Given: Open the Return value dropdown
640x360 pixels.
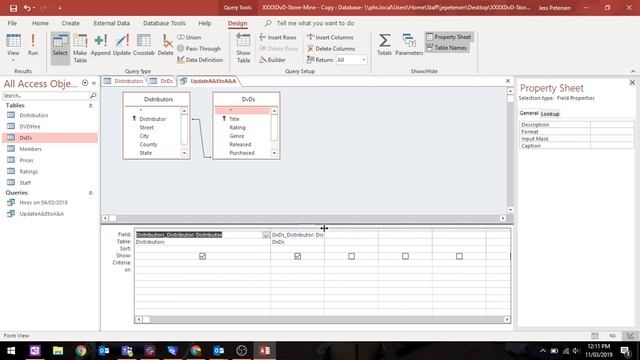Looking at the screenshot, I should click(x=364, y=60).
